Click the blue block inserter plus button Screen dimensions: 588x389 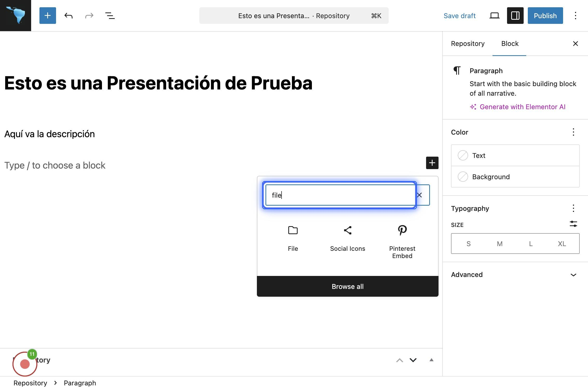click(47, 16)
